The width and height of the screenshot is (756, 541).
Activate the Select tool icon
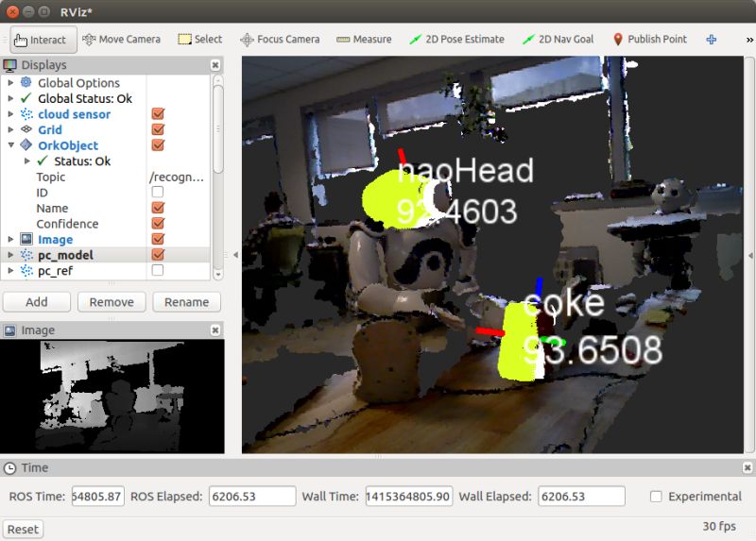coord(184,40)
